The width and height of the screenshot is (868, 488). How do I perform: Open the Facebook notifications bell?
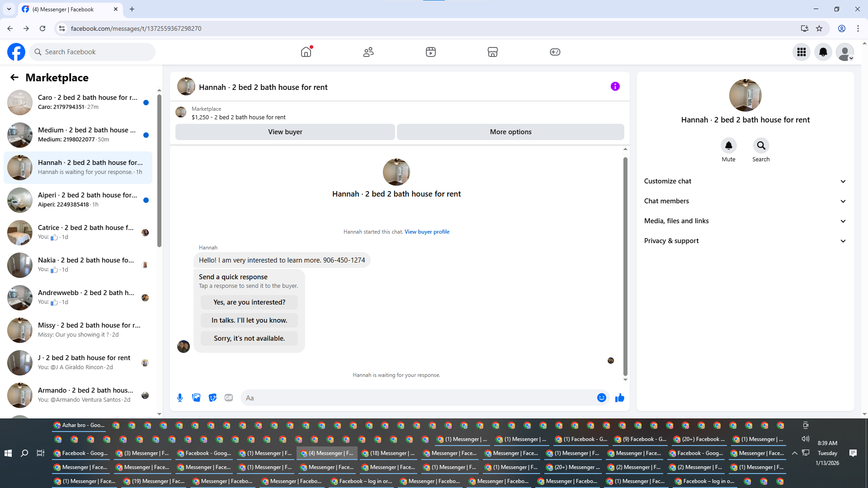[823, 52]
